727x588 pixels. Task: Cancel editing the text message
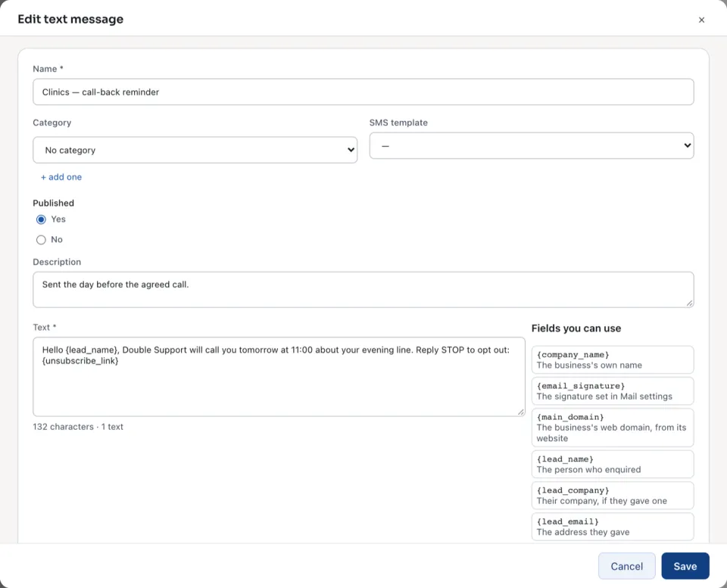point(626,566)
